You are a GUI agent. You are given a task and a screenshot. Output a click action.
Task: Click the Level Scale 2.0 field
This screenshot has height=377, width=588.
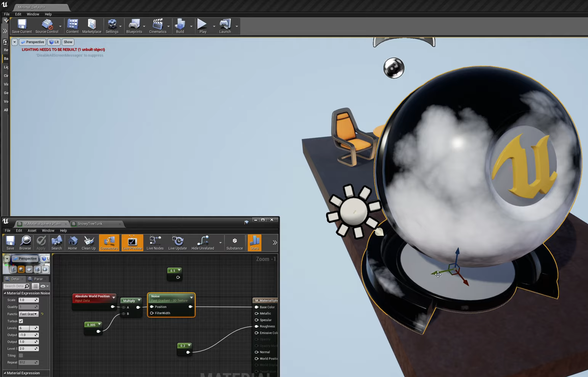tap(29, 349)
